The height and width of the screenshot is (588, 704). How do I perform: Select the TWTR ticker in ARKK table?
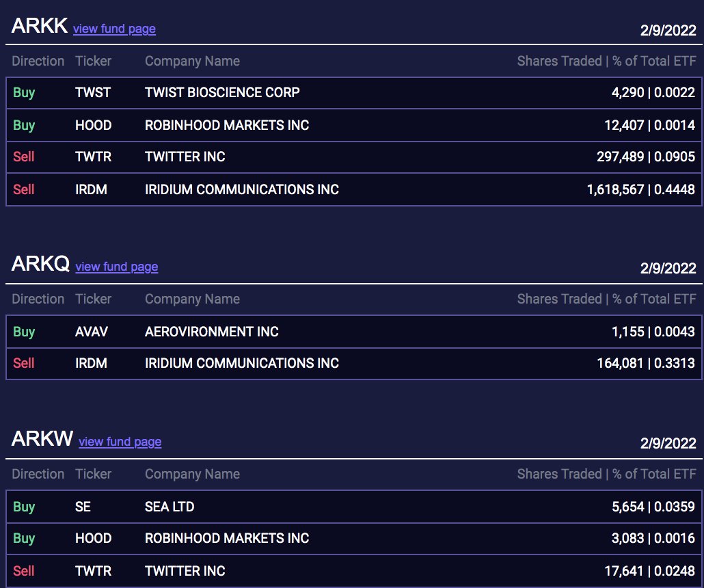pyautogui.click(x=94, y=157)
